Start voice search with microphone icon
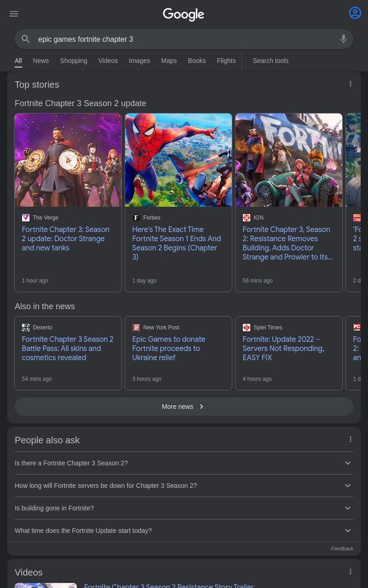Screen dimensions: 368x588 point(344,39)
